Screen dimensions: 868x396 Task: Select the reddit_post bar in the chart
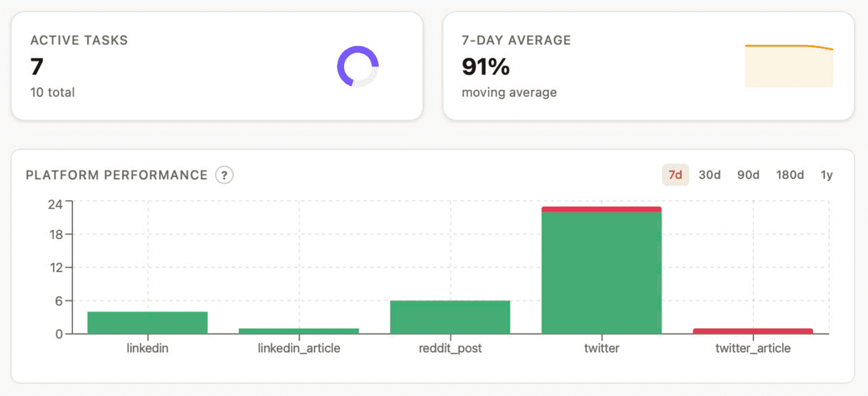449,315
